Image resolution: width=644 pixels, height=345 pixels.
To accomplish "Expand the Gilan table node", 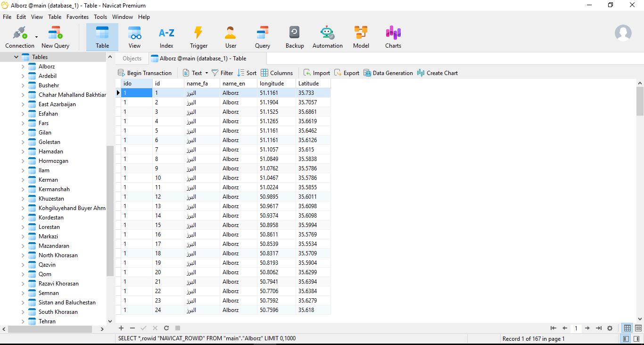I will 23,133.
